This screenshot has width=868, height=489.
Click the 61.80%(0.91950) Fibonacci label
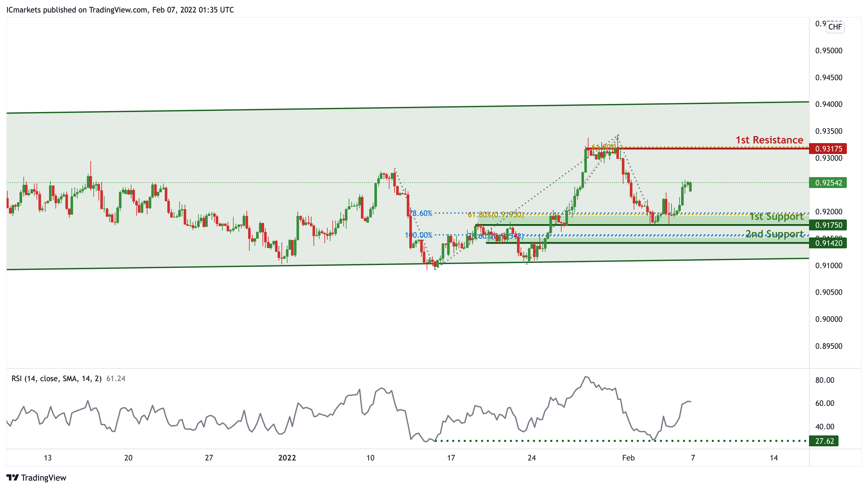click(x=496, y=214)
